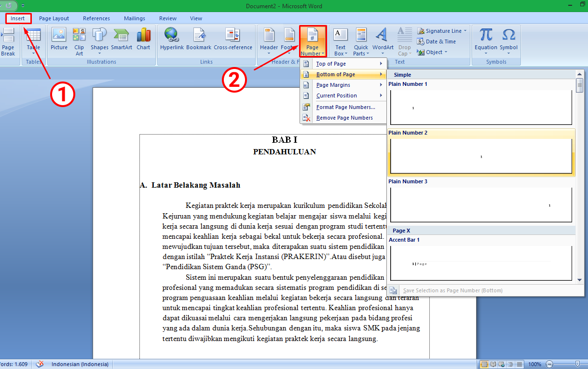The width and height of the screenshot is (588, 369).
Task: Open the Header gallery
Action: (x=269, y=42)
